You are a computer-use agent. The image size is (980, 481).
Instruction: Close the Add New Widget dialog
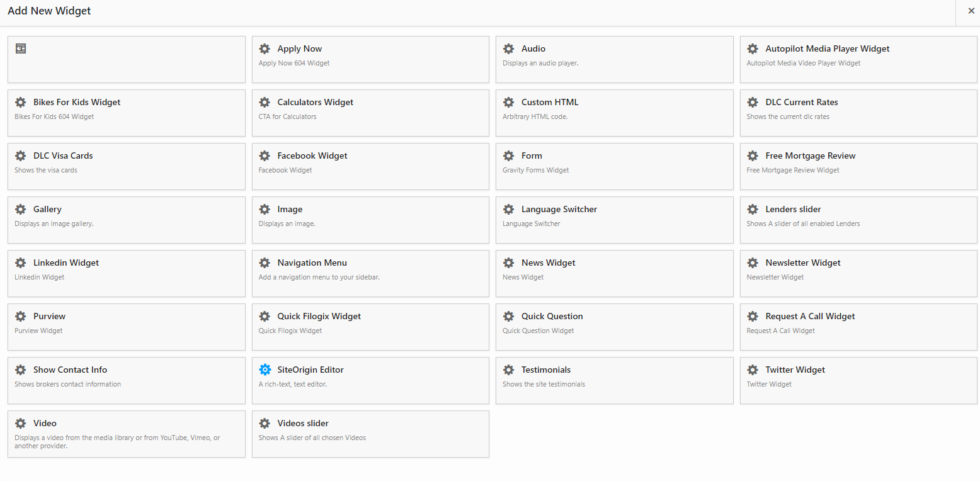click(x=971, y=11)
